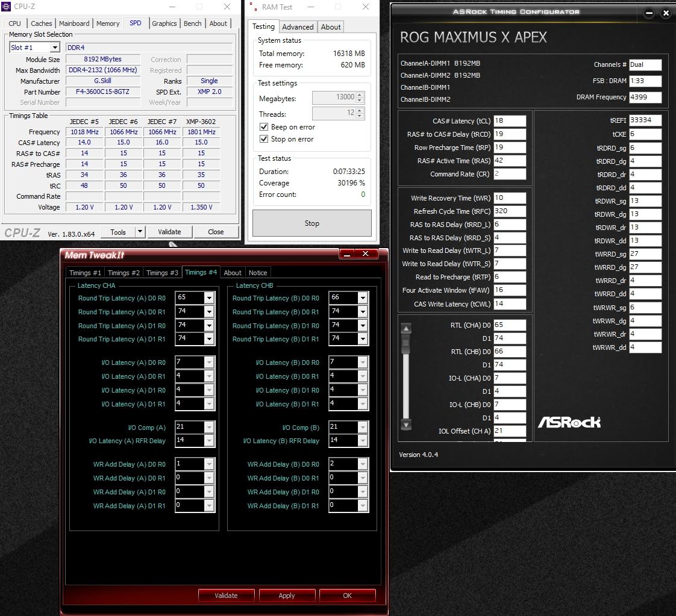Click the Channels # Dual field
Image resolution: width=676 pixels, height=616 pixels.
(645, 64)
